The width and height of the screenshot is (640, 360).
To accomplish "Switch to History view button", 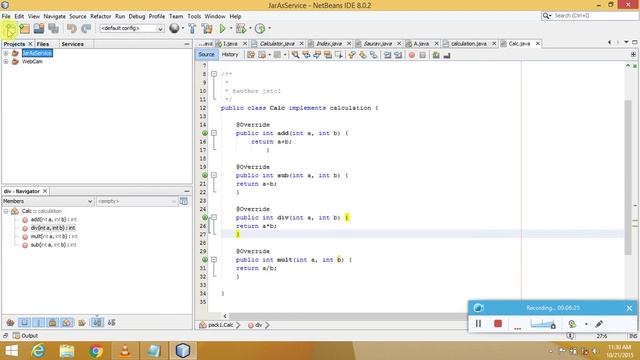I will tap(230, 55).
